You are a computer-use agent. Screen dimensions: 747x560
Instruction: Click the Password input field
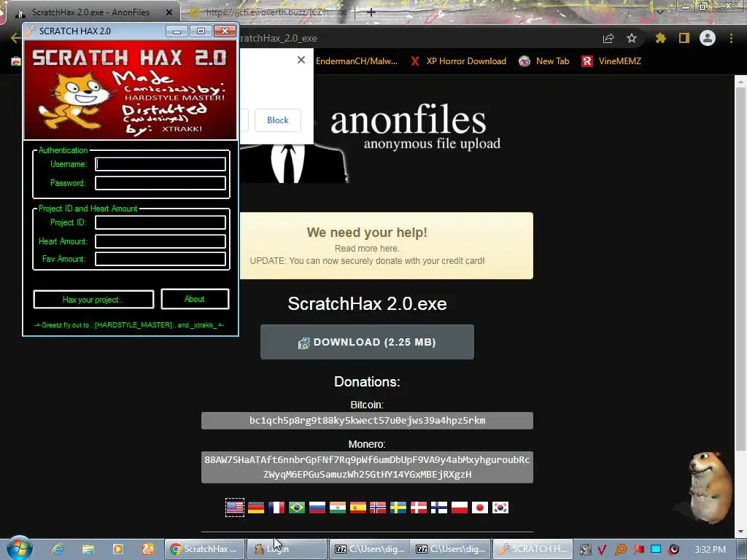click(x=160, y=183)
